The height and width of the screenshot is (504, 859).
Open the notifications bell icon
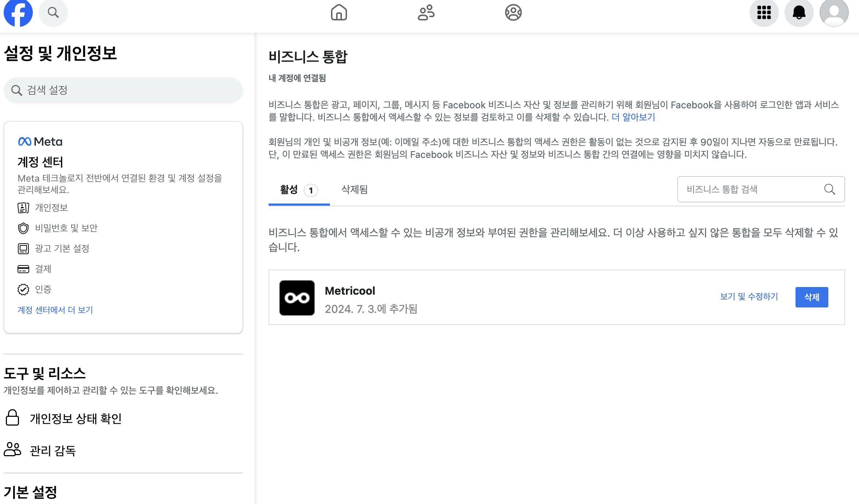click(x=799, y=13)
